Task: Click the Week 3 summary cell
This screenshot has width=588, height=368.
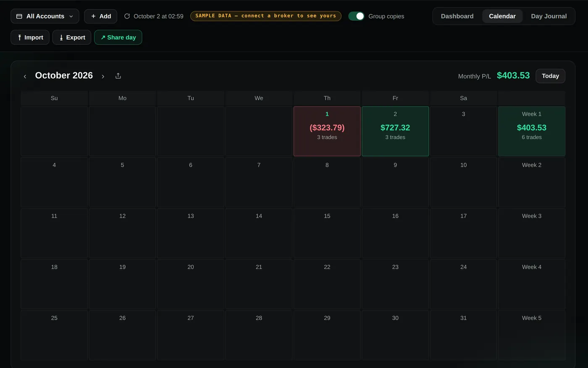Action: coord(532,233)
